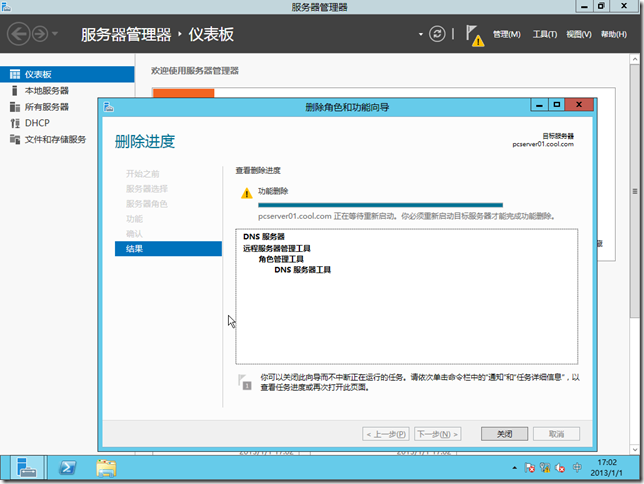This screenshot has width=644, height=484.
Task: Click the 仪表板 sidebar icon
Action: (15, 74)
